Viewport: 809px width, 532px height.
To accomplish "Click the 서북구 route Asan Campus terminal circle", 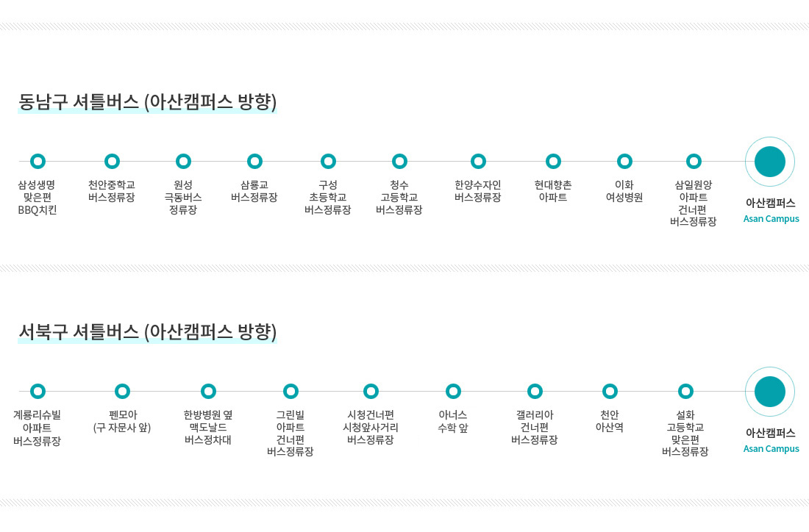I will pyautogui.click(x=770, y=391).
